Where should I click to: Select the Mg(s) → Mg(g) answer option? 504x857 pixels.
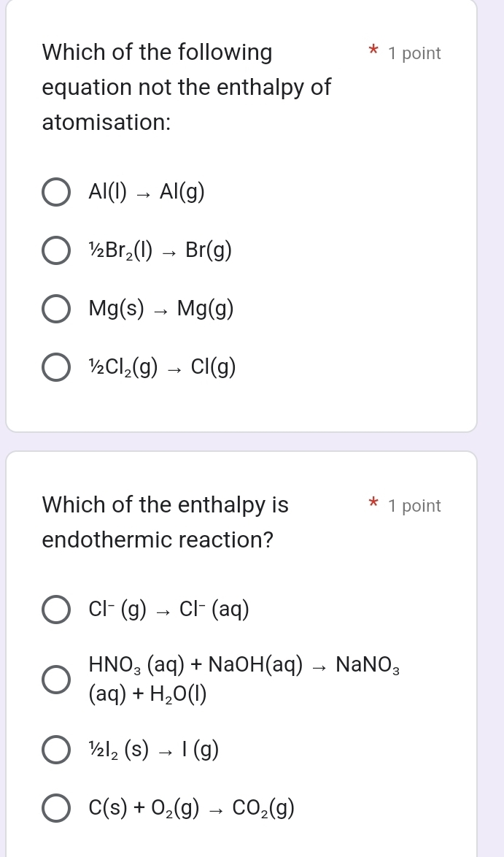click(56, 309)
